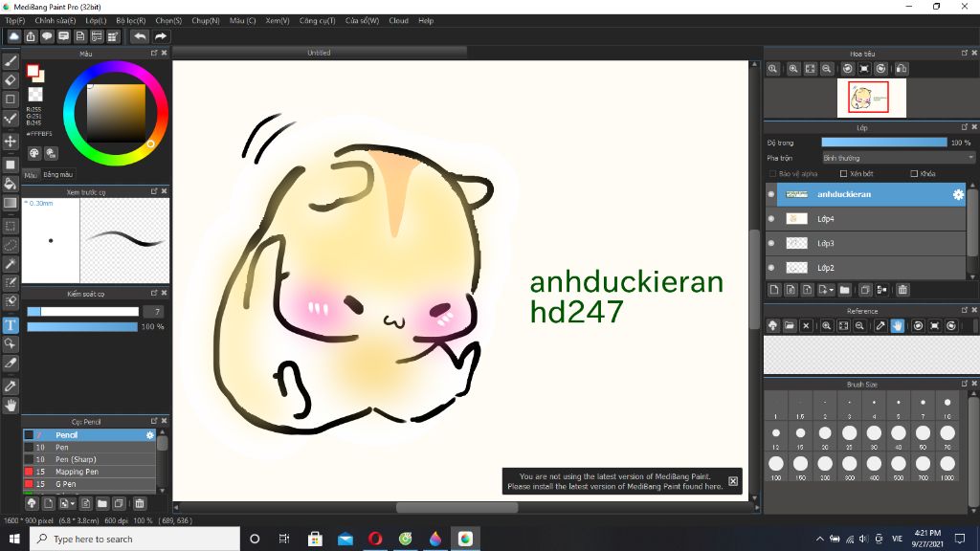980x551 pixels.
Task: Select the Magic Wand tool
Action: pos(11,264)
